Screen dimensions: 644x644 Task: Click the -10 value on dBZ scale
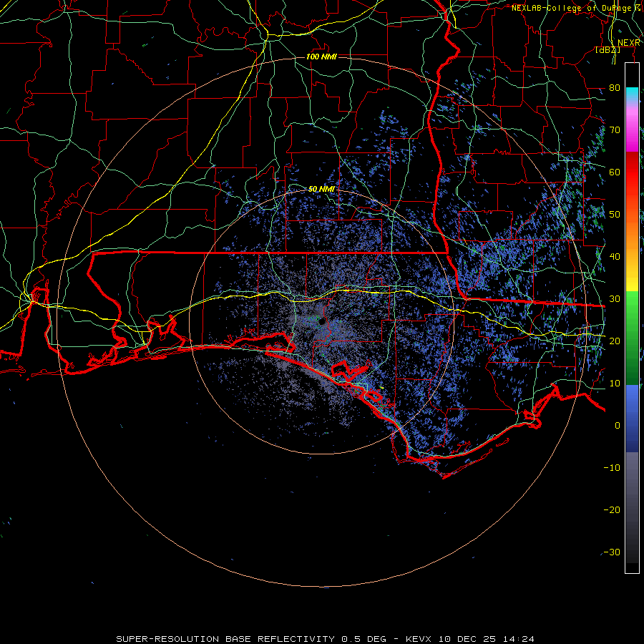(x=612, y=467)
